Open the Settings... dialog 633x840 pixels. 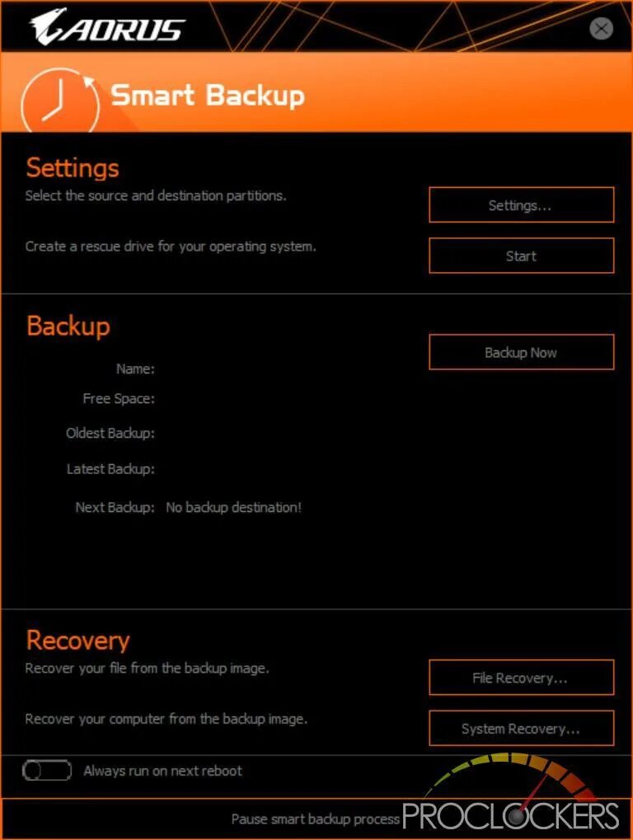coord(521,204)
